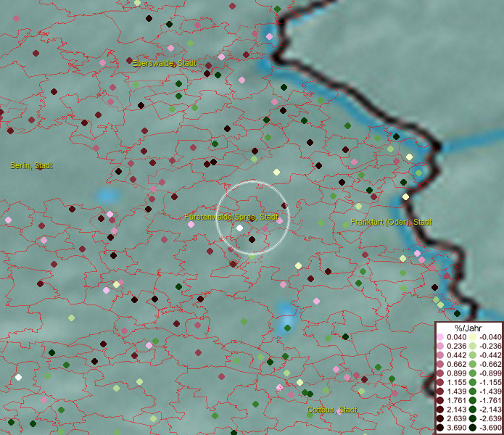Select the Fürstenwalde/Spree, Stadt label
The image size is (504, 435).
[231, 217]
